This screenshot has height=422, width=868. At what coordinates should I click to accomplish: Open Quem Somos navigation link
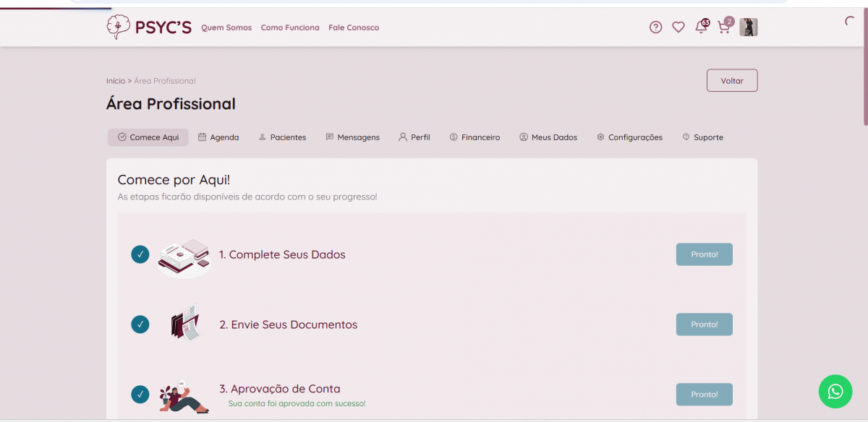tap(226, 27)
